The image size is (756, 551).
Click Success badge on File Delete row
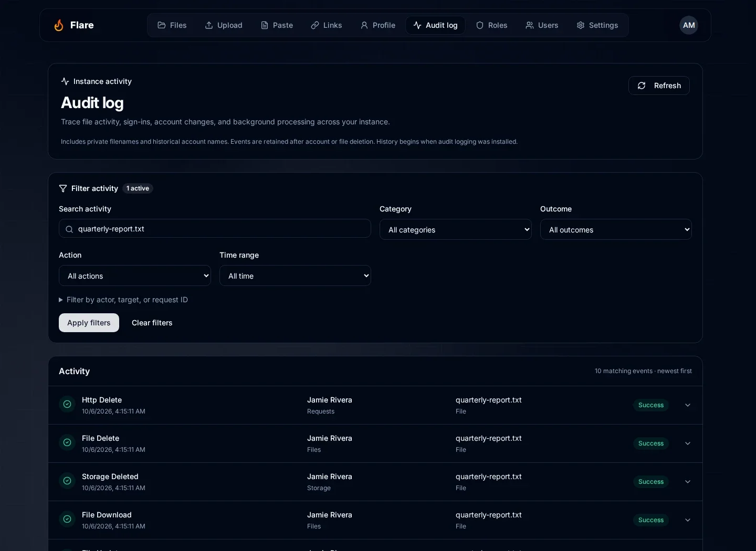(x=651, y=443)
